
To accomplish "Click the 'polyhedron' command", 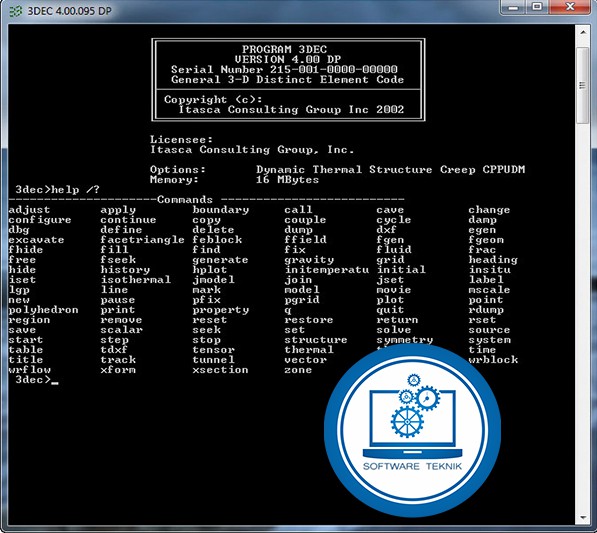I will coord(43,310).
